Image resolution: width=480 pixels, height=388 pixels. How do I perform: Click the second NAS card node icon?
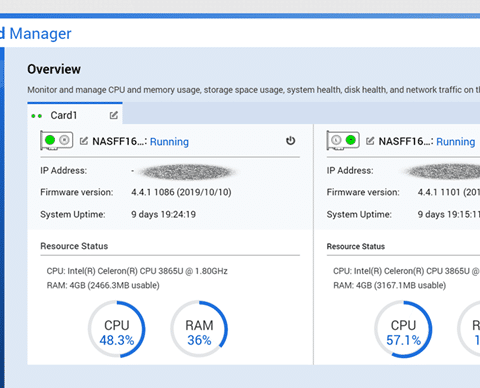click(343, 140)
